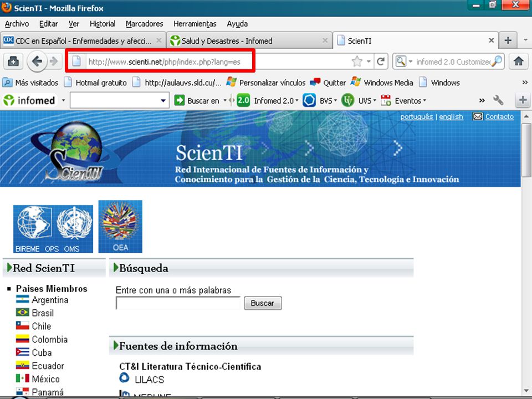Click the Búsqueda search text field

178,303
